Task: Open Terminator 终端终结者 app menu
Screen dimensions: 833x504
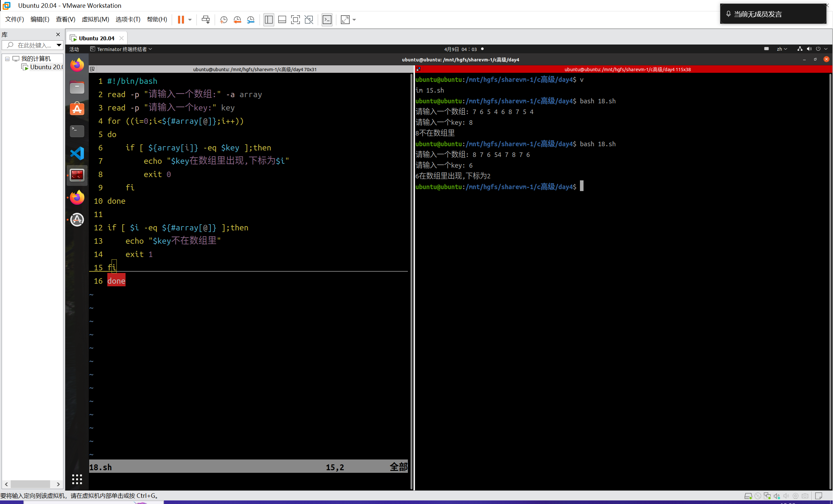Action: [121, 49]
